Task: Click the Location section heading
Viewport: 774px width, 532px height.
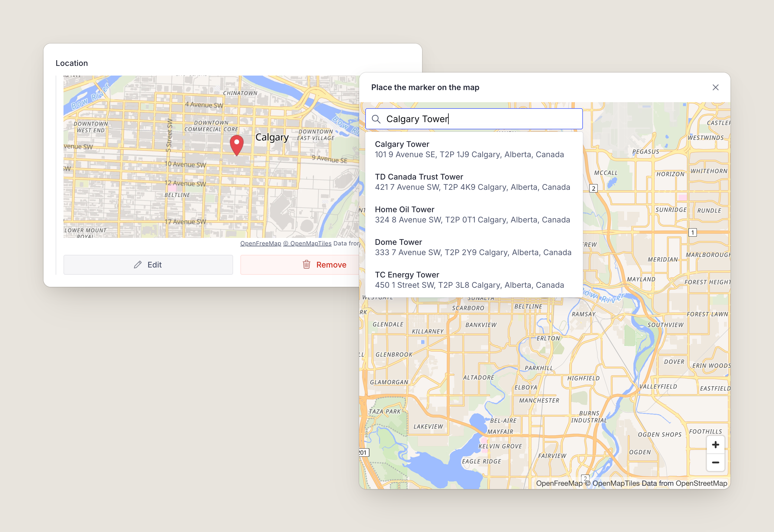Action: tap(72, 63)
